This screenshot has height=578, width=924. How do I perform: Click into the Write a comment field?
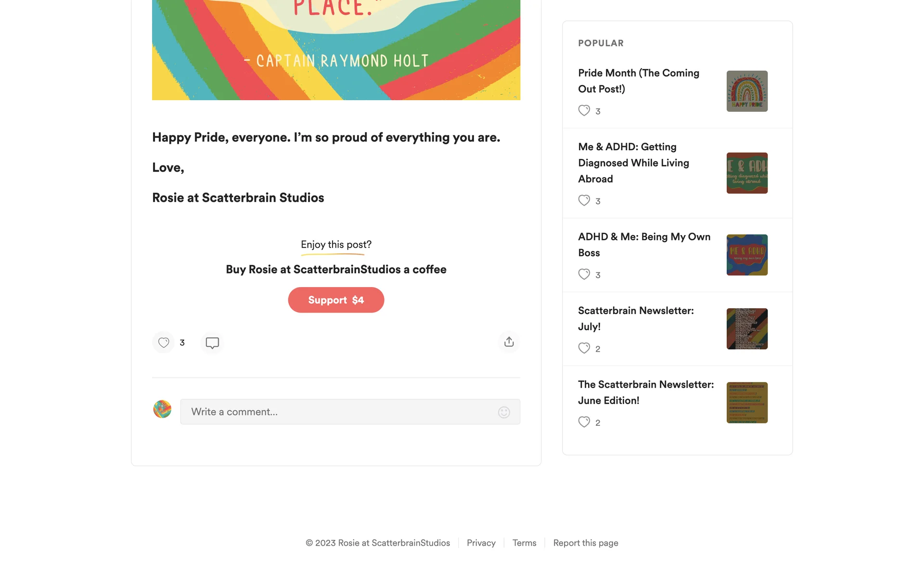[337, 412]
